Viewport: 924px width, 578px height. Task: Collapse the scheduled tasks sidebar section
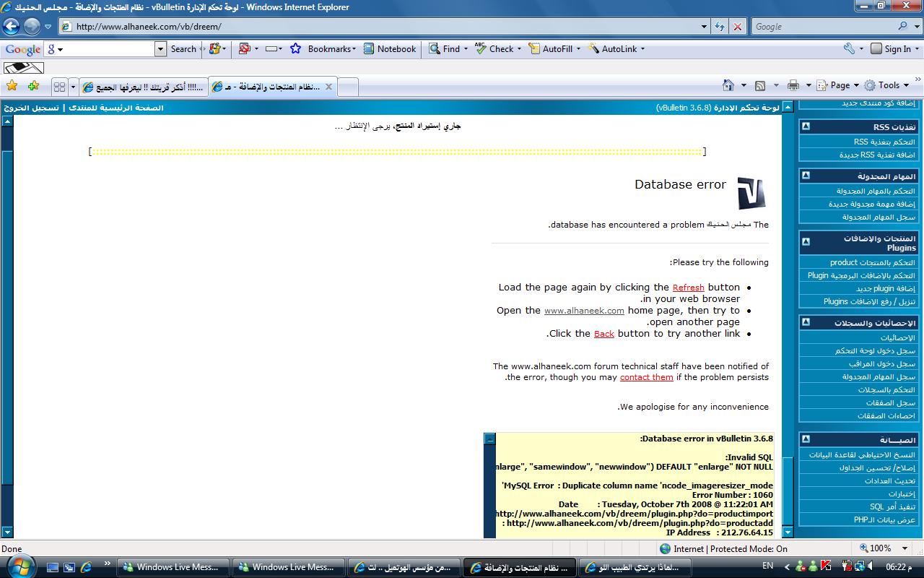(x=806, y=176)
